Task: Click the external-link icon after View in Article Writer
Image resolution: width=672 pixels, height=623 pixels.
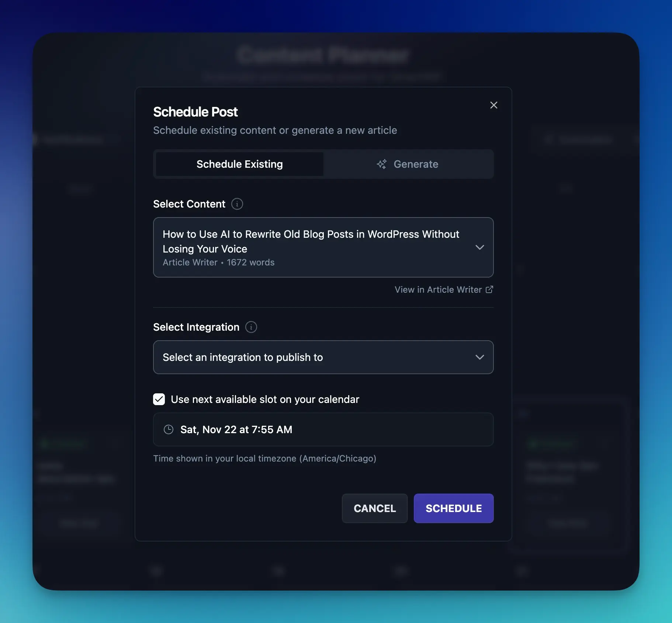Action: pyautogui.click(x=489, y=289)
